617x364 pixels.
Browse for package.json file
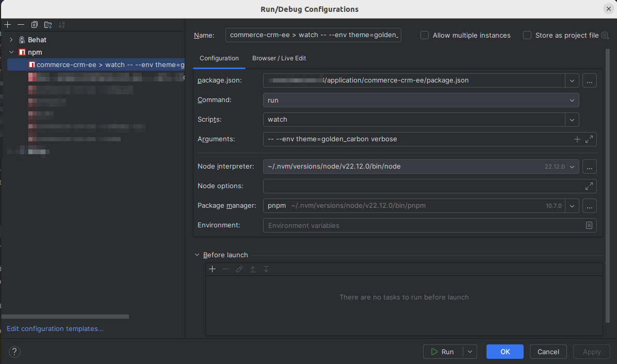(x=590, y=80)
